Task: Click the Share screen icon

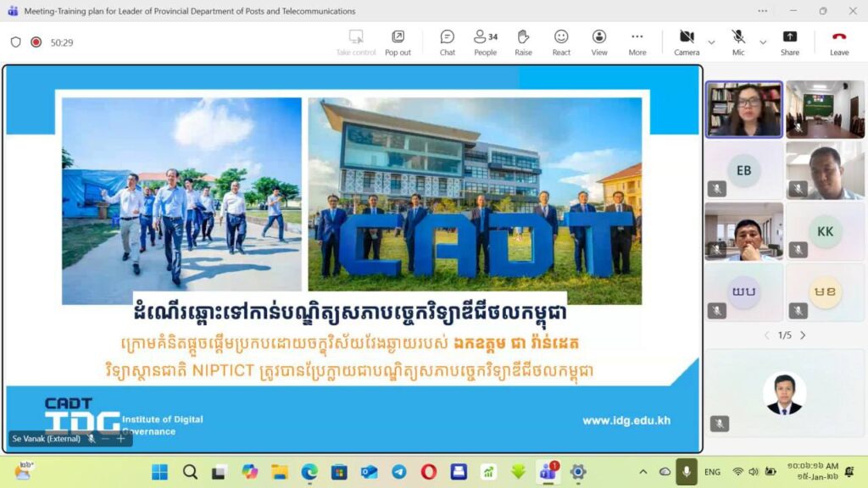Action: coord(789,42)
